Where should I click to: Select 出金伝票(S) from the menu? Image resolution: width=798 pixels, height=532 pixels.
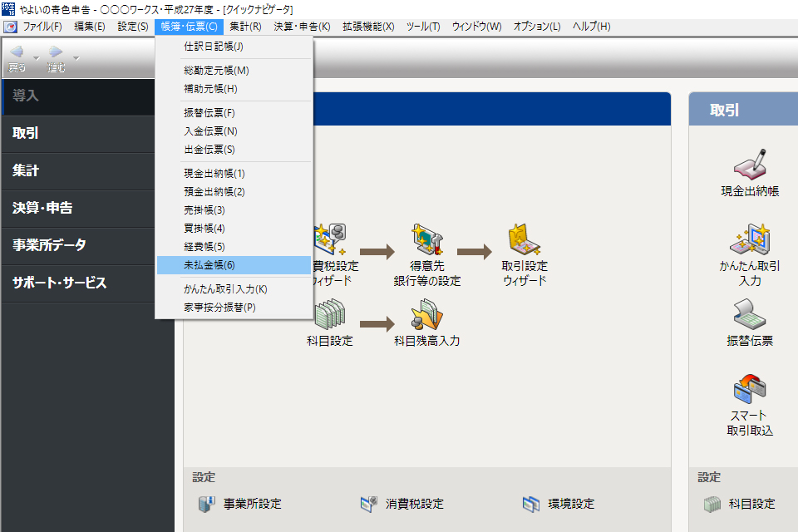[x=234, y=149]
